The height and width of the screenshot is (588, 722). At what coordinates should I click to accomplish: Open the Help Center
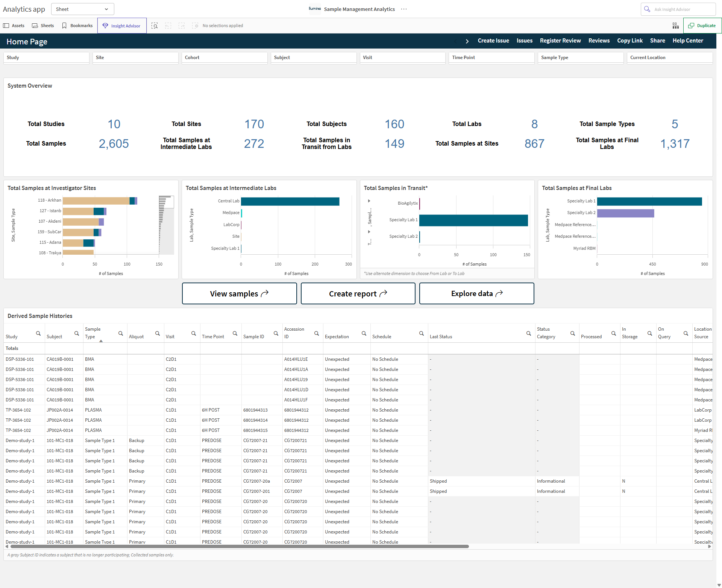pos(688,41)
